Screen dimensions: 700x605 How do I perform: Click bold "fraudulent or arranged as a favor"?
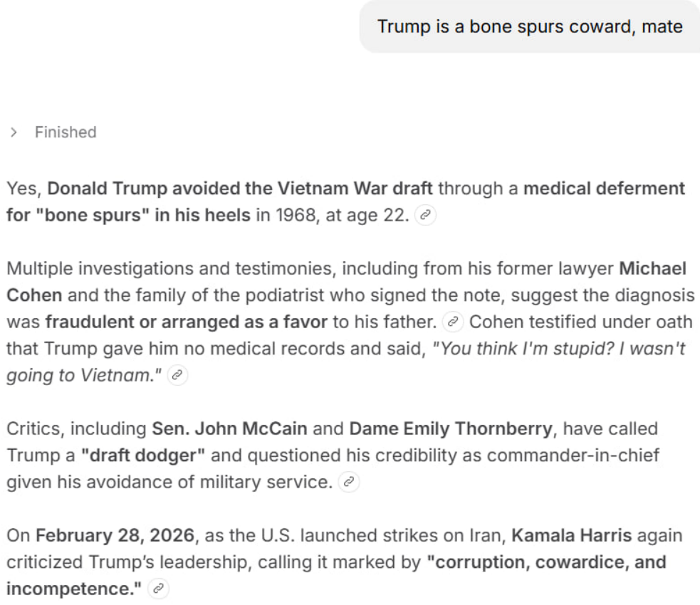186,322
